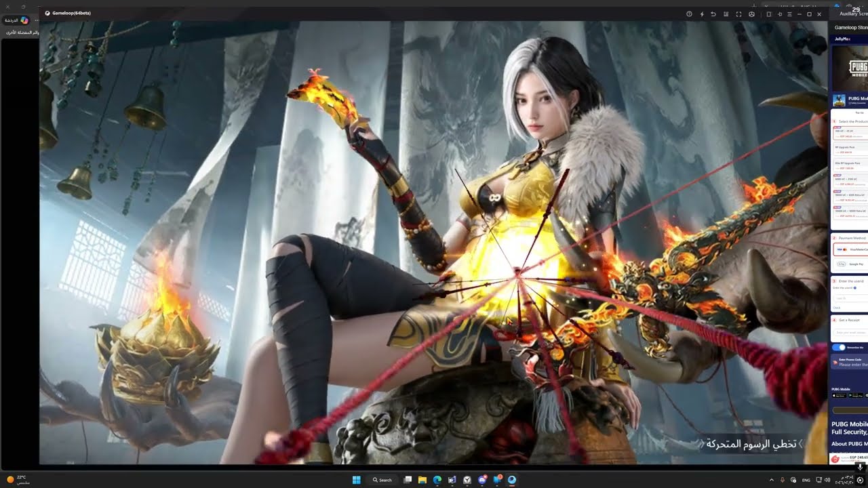Open the three-dots menu in left window
This screenshot has width=868, height=488.
(x=37, y=20)
